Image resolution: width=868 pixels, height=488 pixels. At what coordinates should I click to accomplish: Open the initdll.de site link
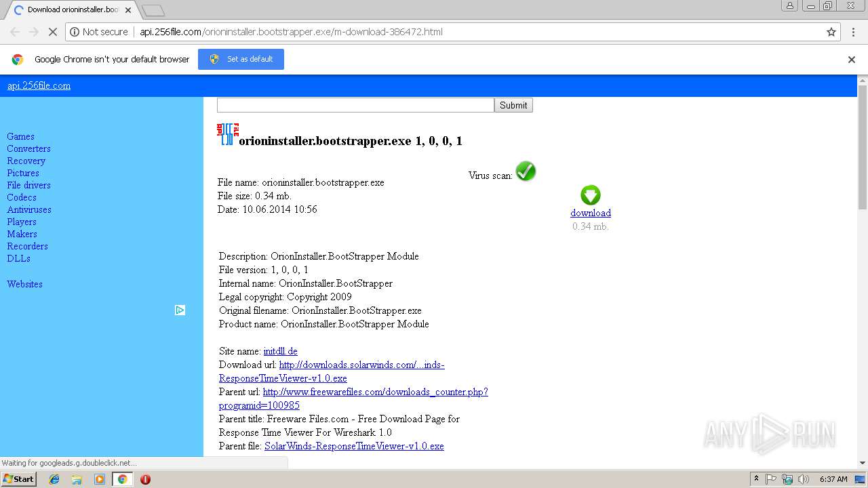(x=281, y=351)
